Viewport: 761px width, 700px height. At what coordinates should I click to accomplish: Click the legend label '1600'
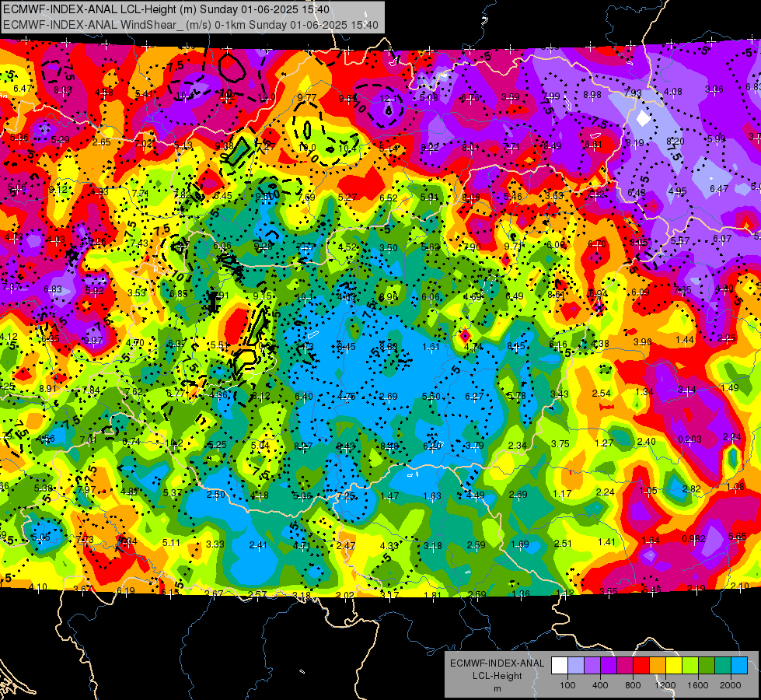pos(698,685)
